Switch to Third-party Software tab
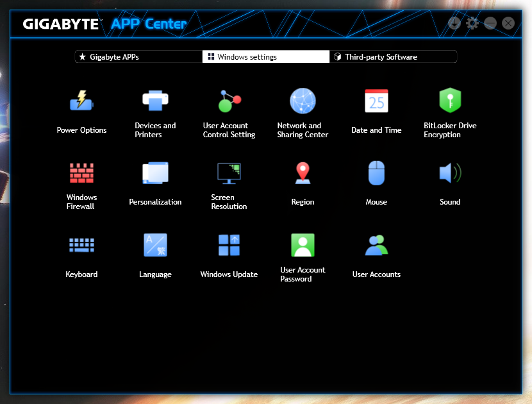Screen dimensions: 532x404 393,57
